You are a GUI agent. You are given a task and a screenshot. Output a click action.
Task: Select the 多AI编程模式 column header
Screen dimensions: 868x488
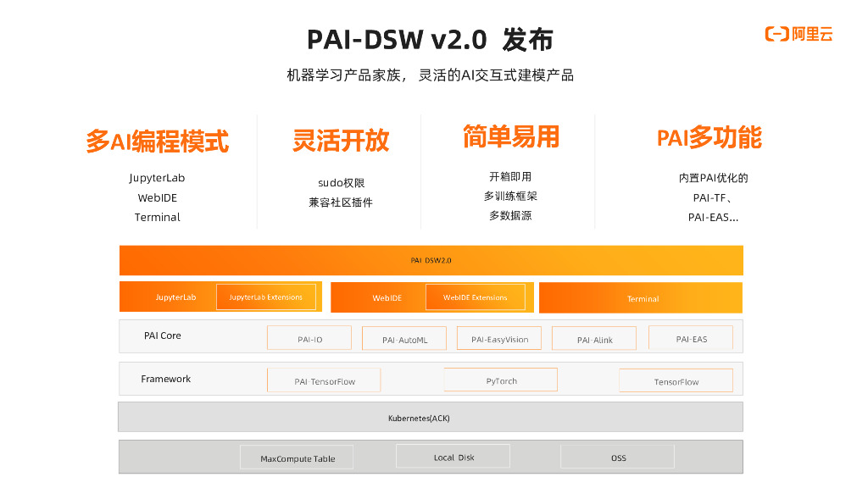[158, 142]
